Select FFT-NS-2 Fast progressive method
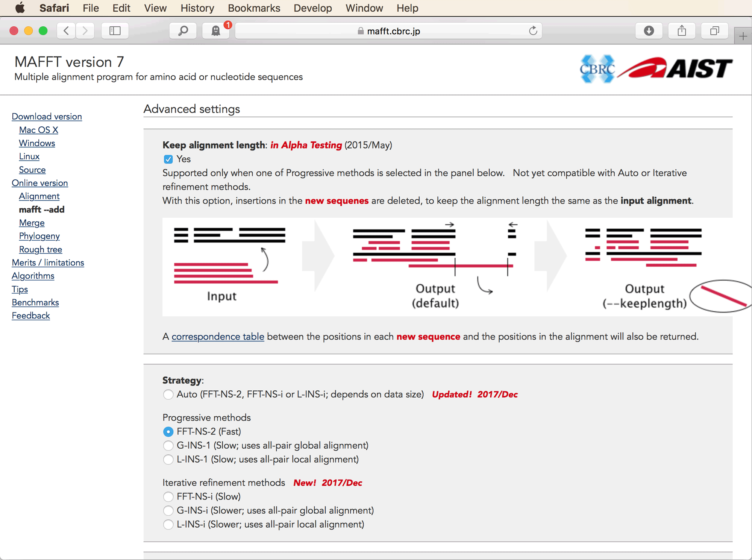This screenshot has height=560, width=752. (x=167, y=431)
